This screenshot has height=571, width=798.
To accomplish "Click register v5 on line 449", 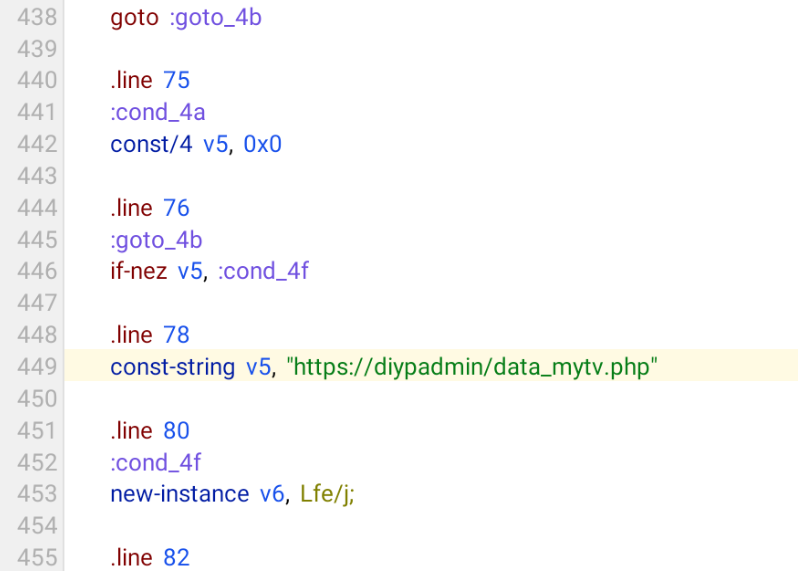I will (259, 367).
